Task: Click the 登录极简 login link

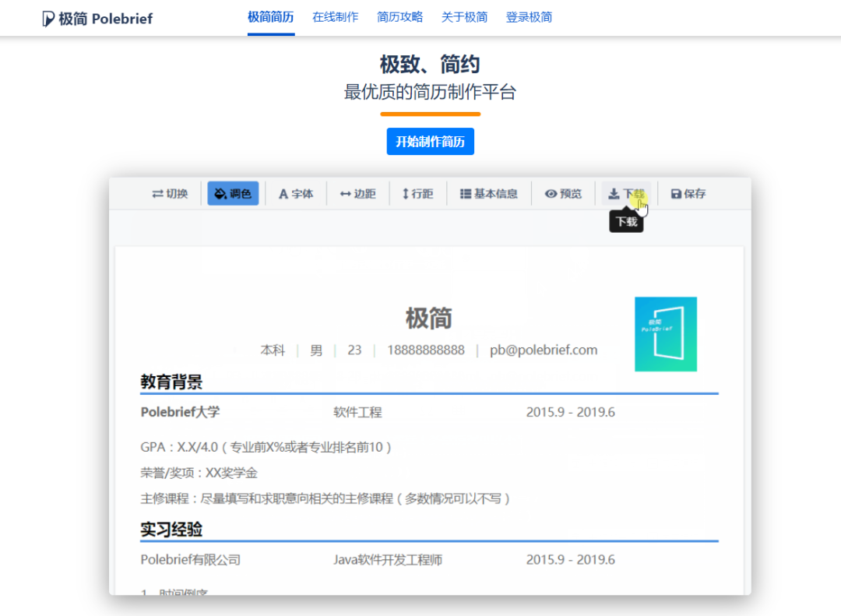Action: click(530, 16)
